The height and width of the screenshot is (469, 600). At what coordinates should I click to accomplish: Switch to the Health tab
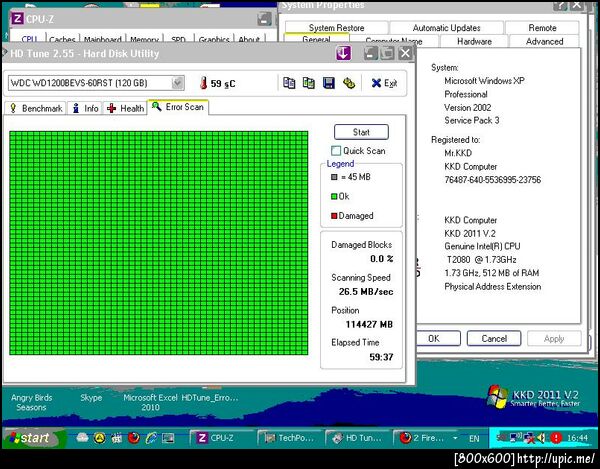click(125, 108)
